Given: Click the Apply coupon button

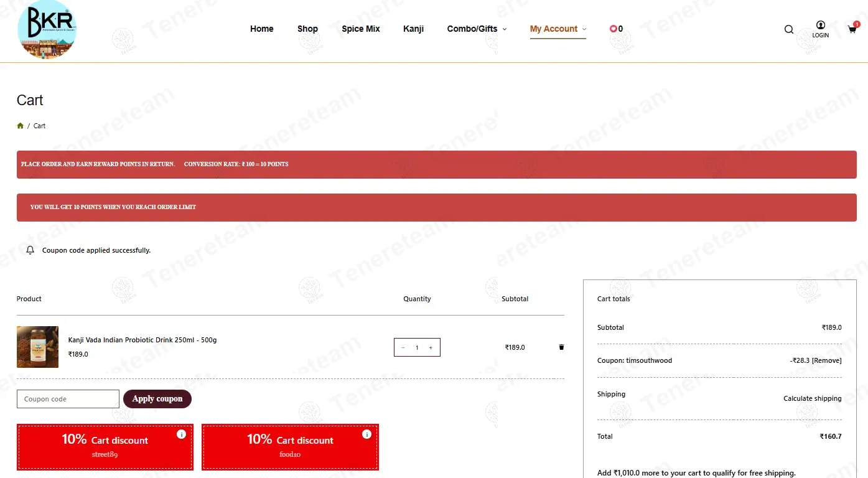Looking at the screenshot, I should pos(157,399).
